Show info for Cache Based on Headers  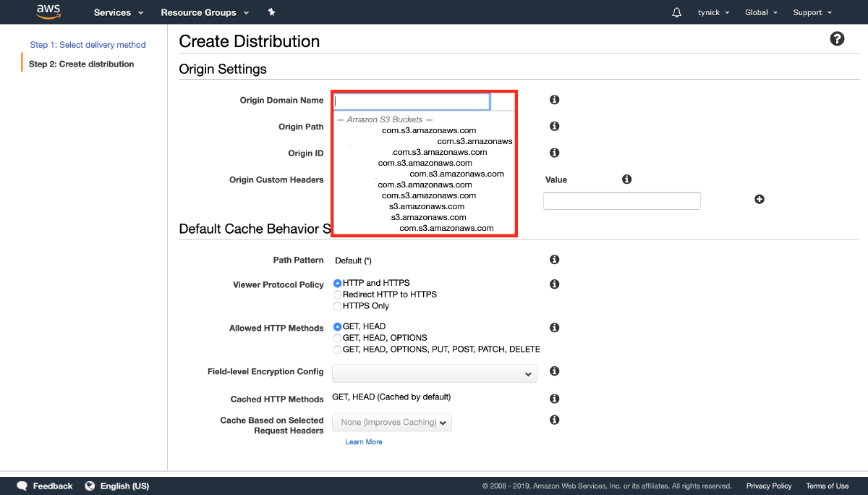[555, 420]
